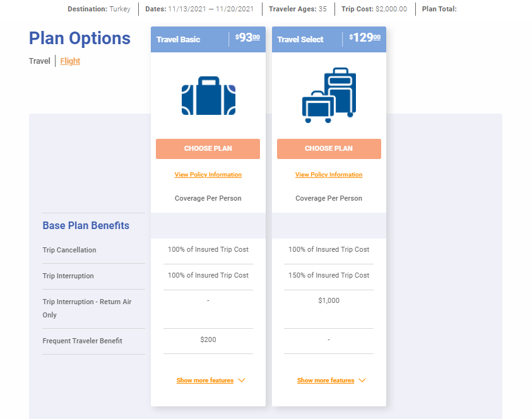
Task: Click the single suitcase Travel Basic icon
Action: click(208, 96)
